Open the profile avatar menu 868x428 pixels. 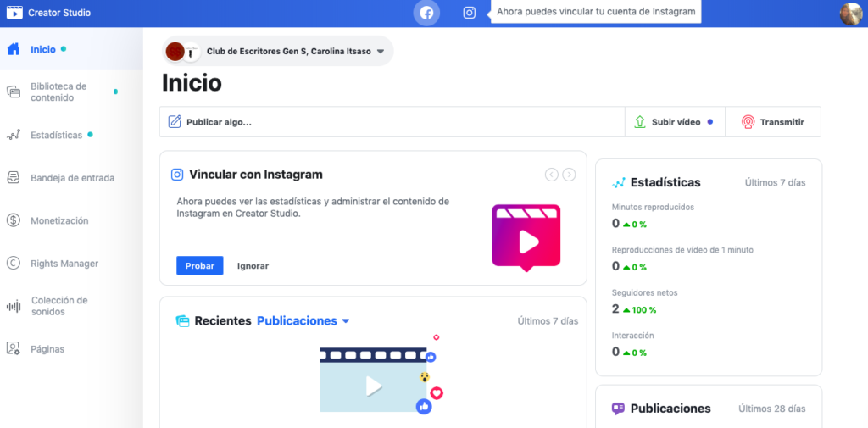coord(851,14)
